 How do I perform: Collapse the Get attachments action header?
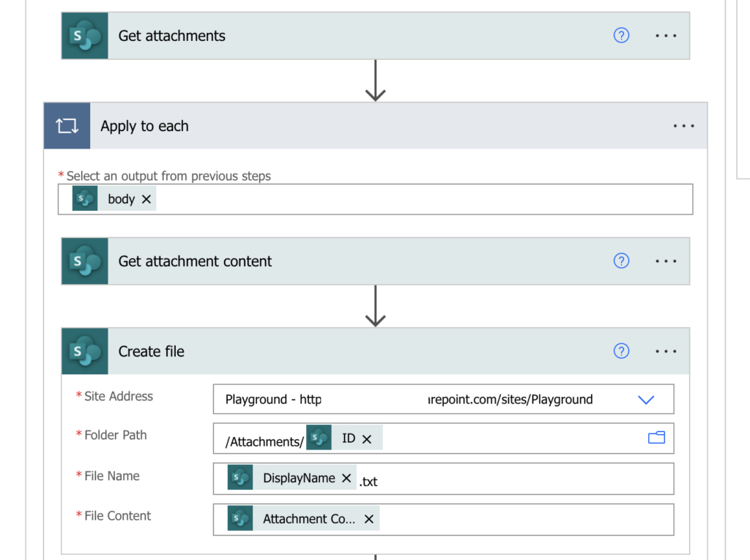(376, 36)
